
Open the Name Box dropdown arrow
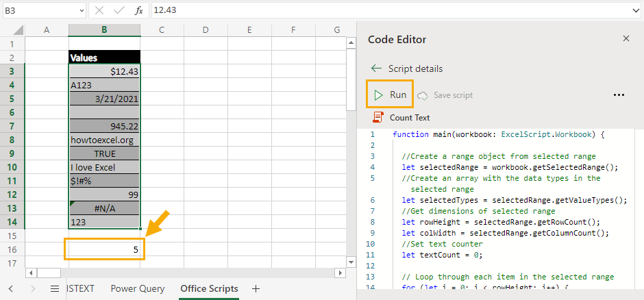point(81,10)
